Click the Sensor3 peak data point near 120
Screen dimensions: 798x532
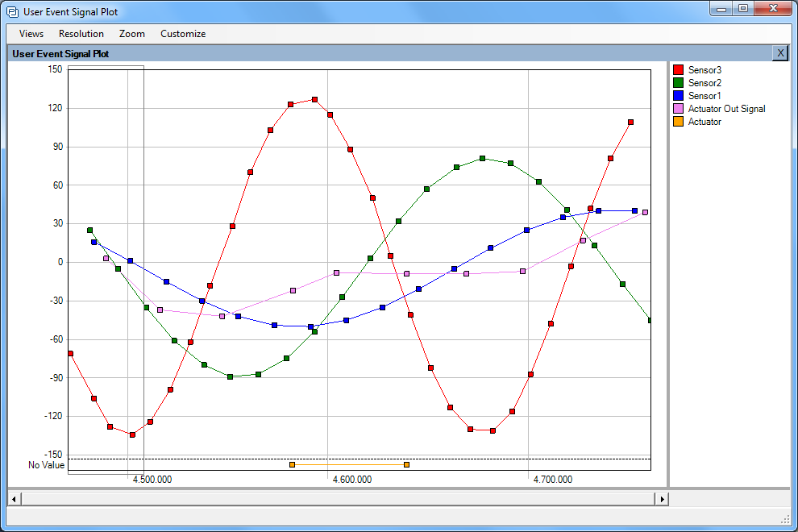[314, 100]
